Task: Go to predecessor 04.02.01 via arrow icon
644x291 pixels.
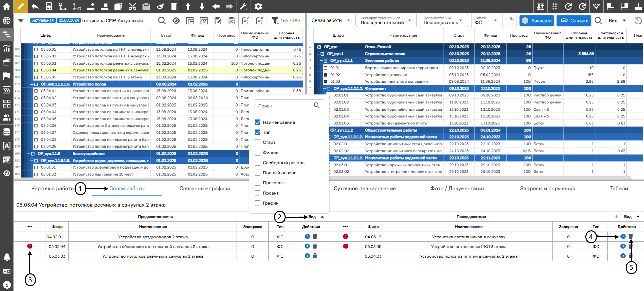Action: pyautogui.click(x=307, y=237)
